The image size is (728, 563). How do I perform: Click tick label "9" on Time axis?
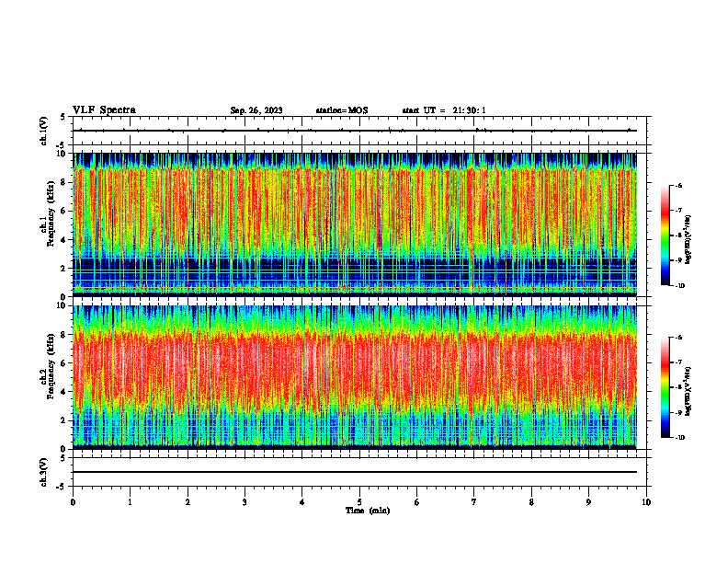588,502
